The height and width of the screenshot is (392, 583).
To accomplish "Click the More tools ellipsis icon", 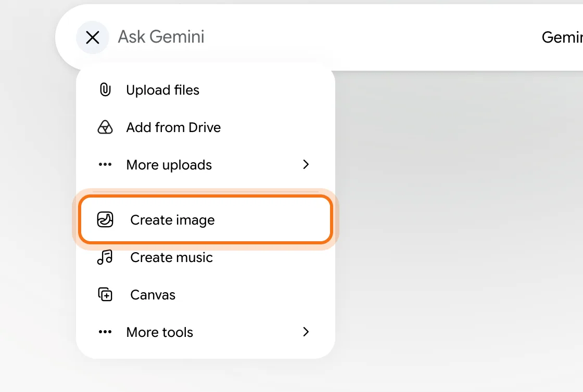I will [x=105, y=332].
